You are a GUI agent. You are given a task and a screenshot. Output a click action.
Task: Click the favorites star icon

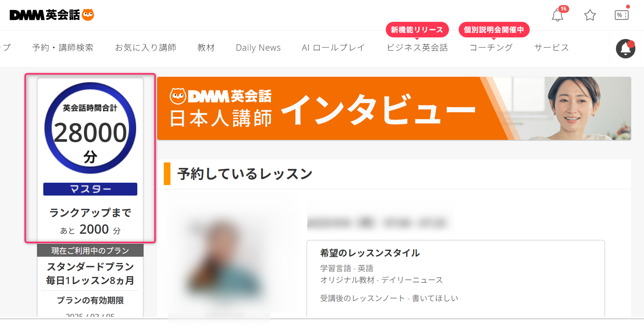point(590,15)
